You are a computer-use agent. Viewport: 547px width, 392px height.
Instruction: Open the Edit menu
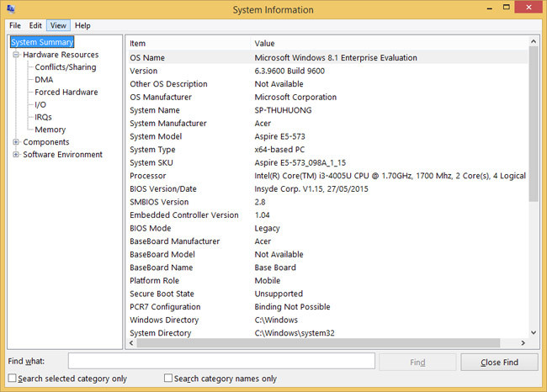(35, 25)
